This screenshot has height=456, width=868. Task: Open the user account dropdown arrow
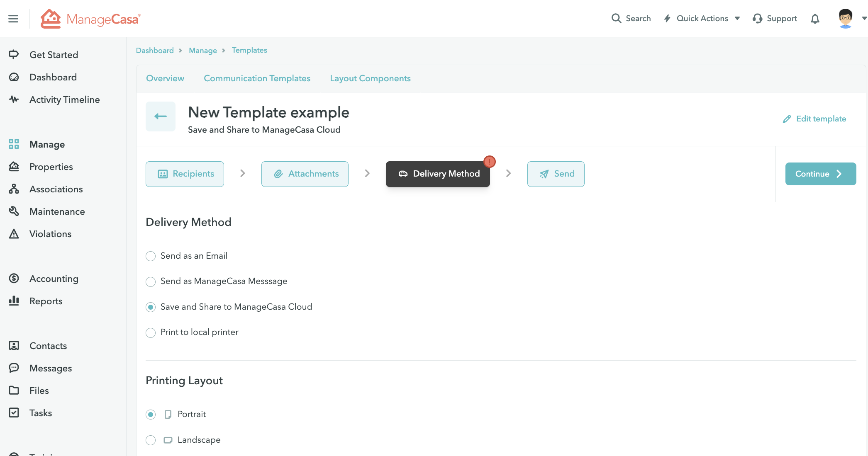click(x=864, y=18)
